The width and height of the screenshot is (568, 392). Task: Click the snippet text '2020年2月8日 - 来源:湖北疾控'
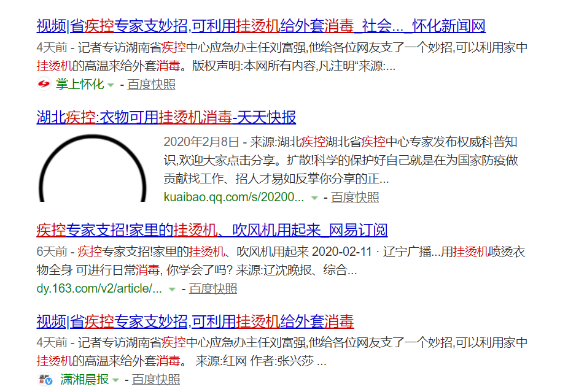[x=244, y=142]
